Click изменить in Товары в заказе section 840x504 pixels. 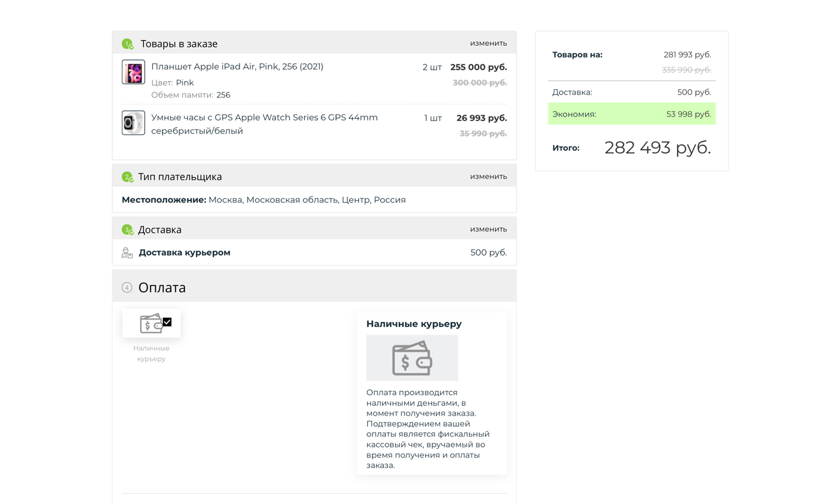(488, 43)
